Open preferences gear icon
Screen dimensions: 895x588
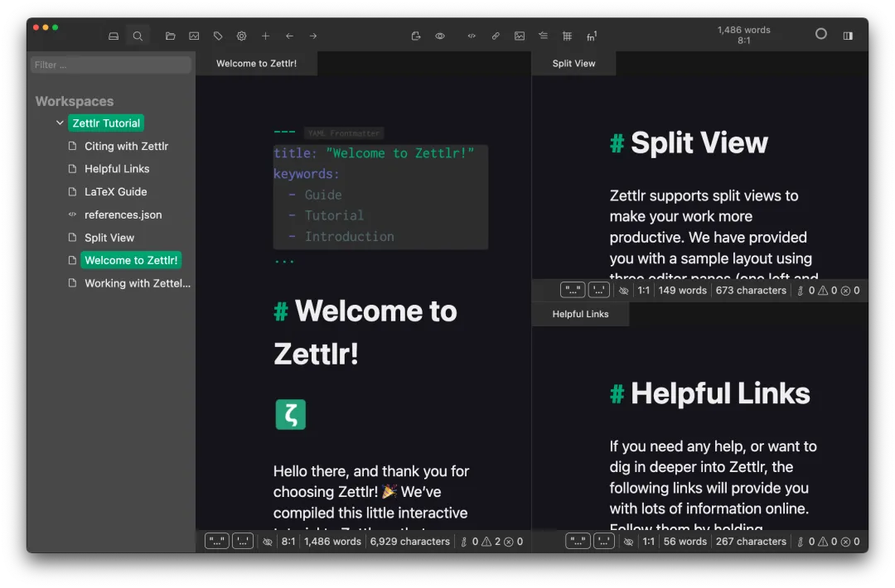tap(241, 36)
